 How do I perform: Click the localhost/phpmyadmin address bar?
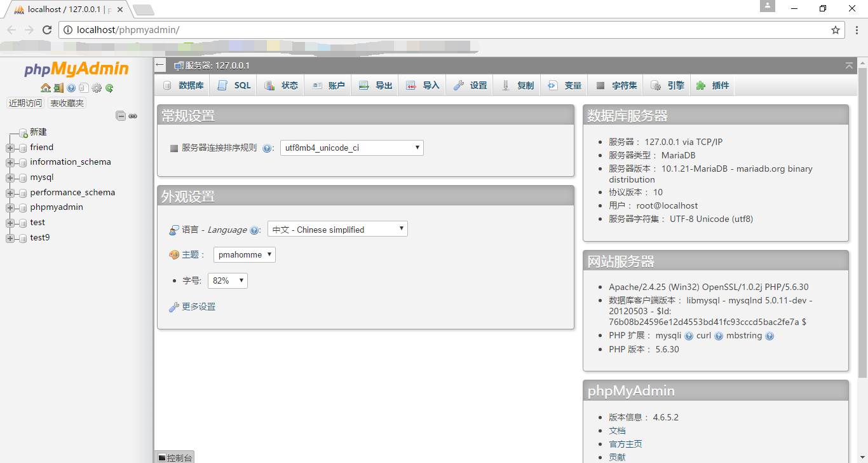pyautogui.click(x=445, y=30)
